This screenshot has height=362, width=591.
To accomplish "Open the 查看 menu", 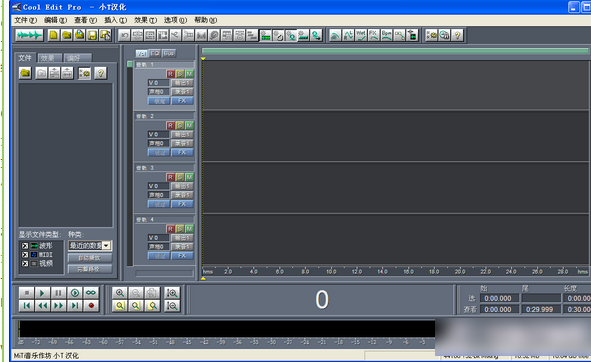I will point(85,20).
